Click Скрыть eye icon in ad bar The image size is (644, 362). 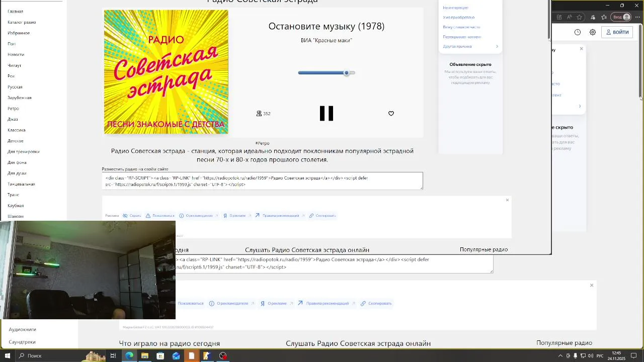click(125, 216)
